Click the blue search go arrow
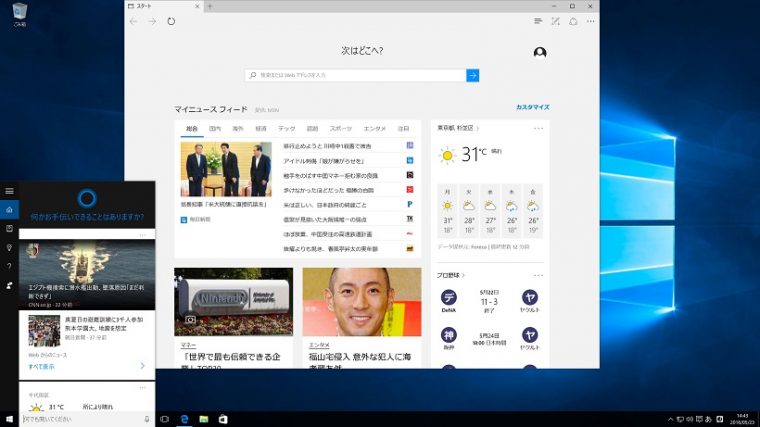The width and height of the screenshot is (760, 427). [473, 75]
